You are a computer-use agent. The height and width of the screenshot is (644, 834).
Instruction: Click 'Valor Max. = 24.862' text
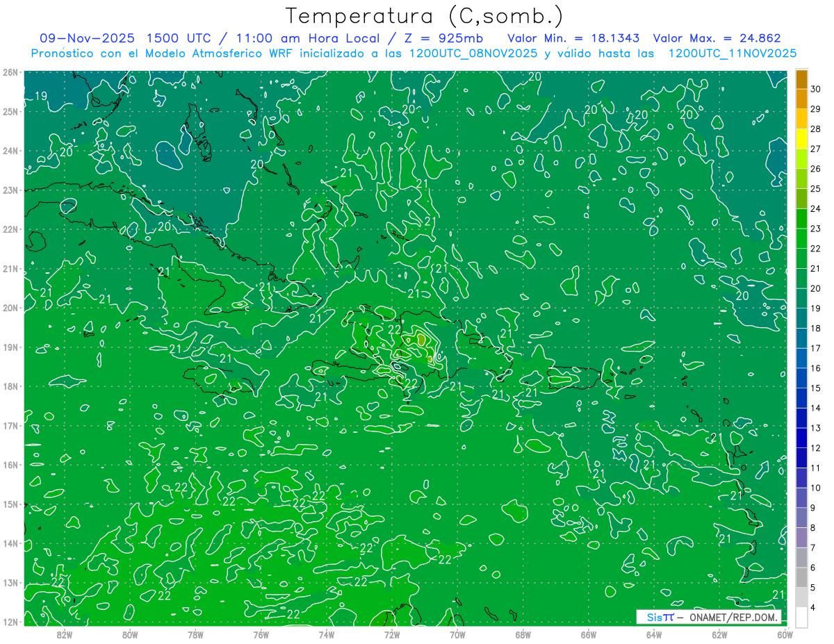(717, 38)
